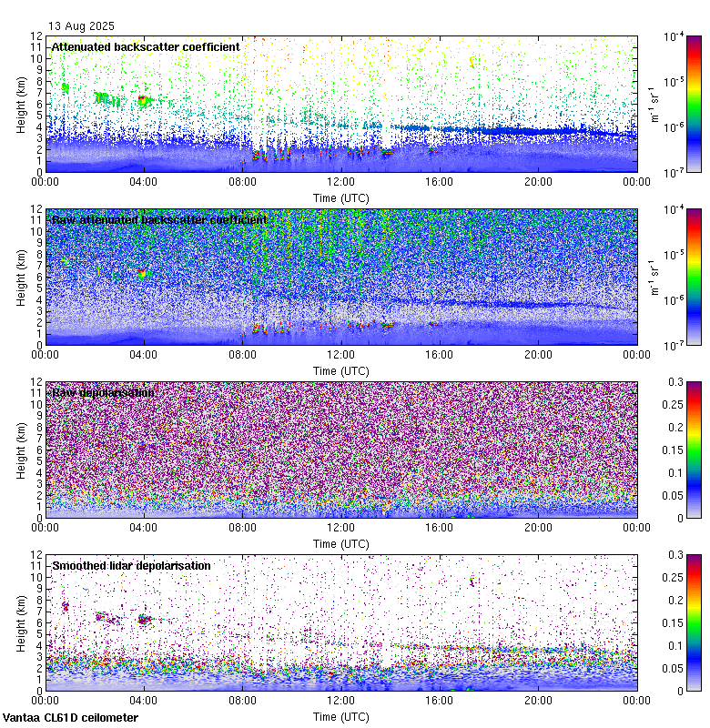Click "Height (km)" axis label of bottom plot

21,622
